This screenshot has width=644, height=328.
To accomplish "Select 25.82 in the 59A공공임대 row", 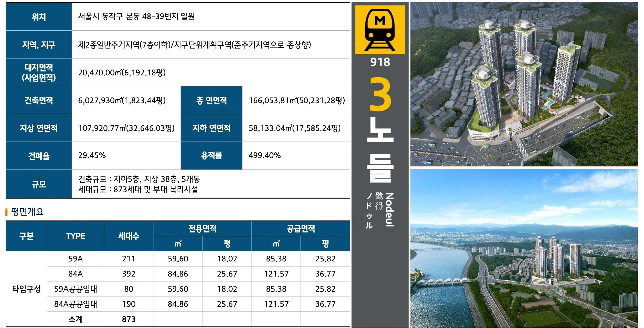I will coord(325,289).
